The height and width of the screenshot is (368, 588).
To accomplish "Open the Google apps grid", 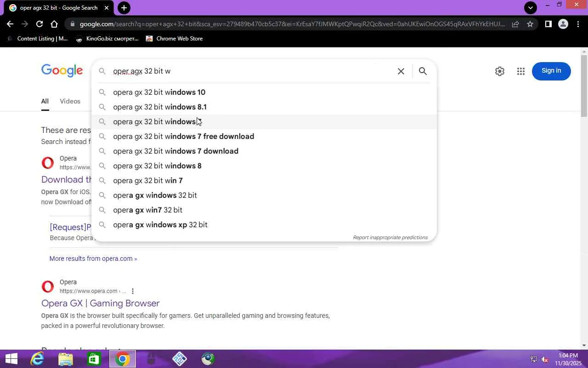I will [520, 71].
